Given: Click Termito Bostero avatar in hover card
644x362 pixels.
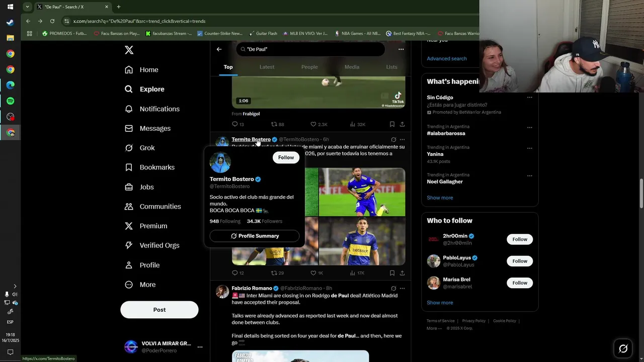Looking at the screenshot, I should point(220,162).
